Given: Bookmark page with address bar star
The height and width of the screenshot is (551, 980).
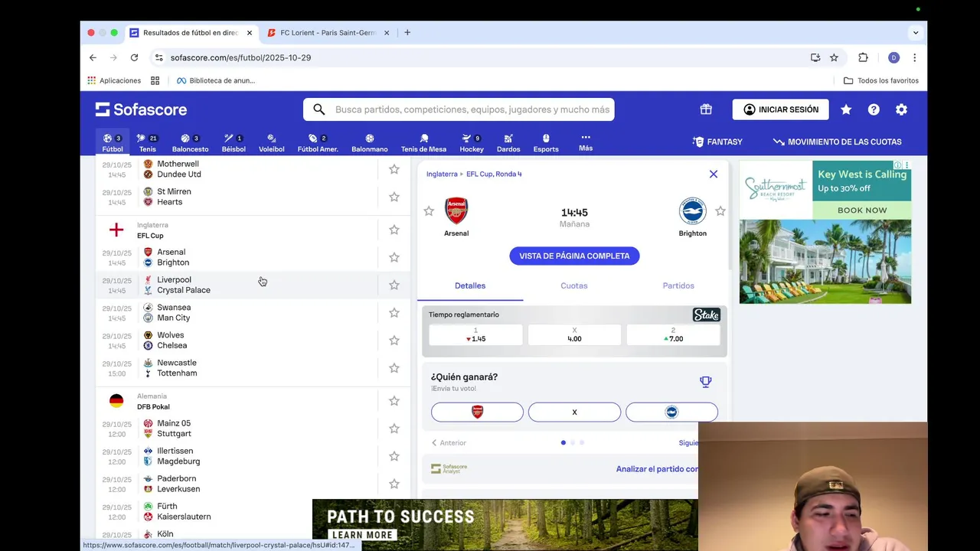Looking at the screenshot, I should click(x=834, y=57).
